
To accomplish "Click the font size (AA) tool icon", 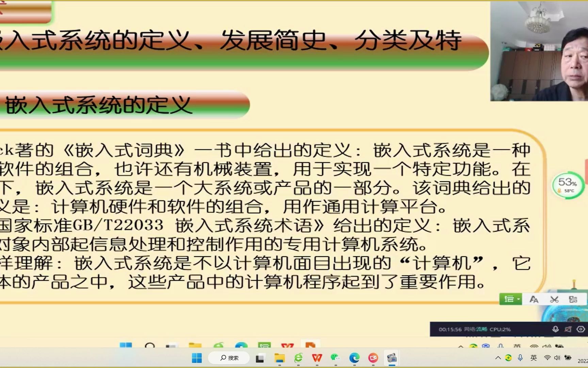I will pos(534,300).
